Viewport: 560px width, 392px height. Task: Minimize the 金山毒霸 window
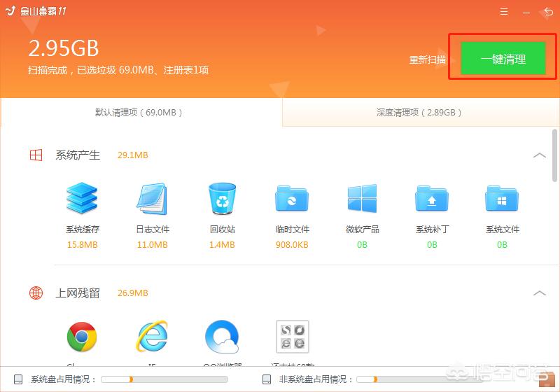526,12
